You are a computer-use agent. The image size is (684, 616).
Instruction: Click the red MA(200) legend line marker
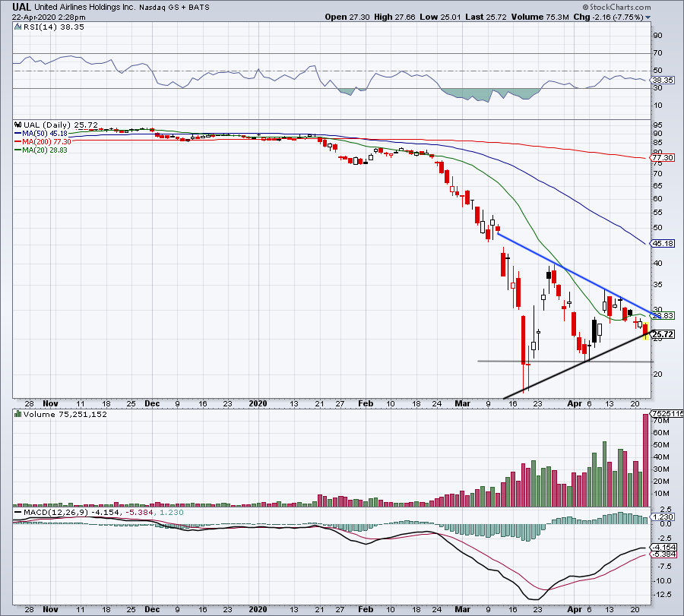point(18,142)
